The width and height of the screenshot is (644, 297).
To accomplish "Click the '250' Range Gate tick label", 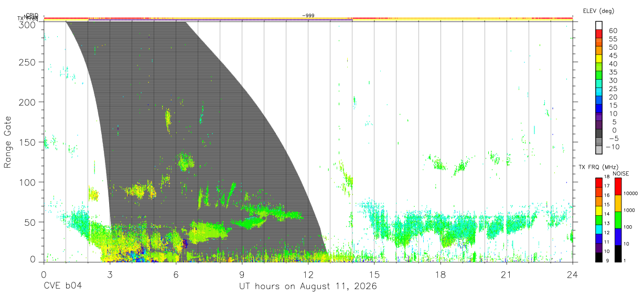I will click(27, 62).
